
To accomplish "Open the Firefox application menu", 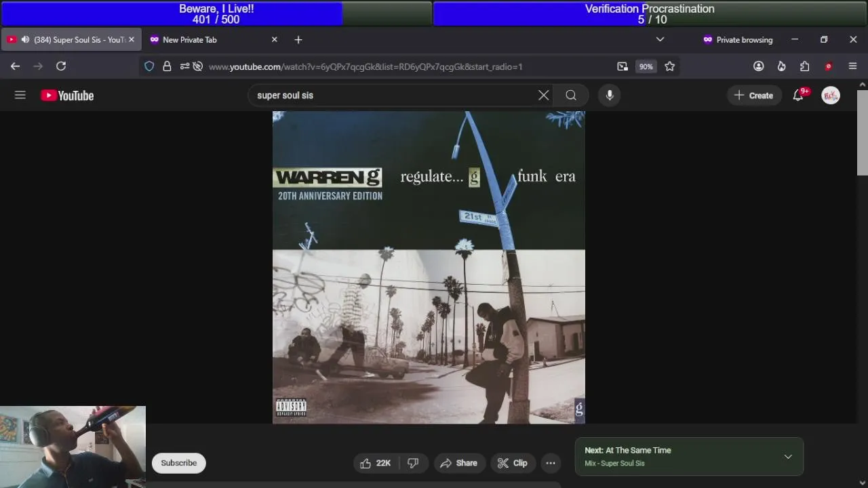I will (852, 66).
